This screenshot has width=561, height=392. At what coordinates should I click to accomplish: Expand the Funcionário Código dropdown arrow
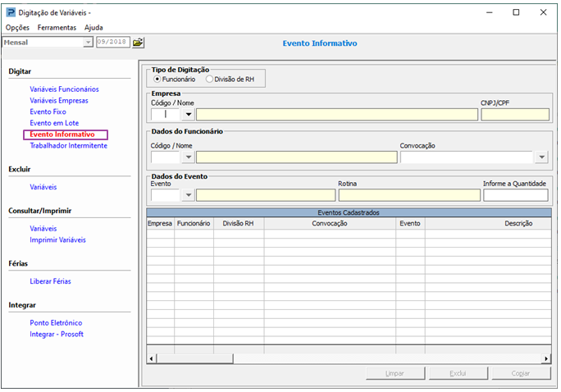pyautogui.click(x=189, y=157)
